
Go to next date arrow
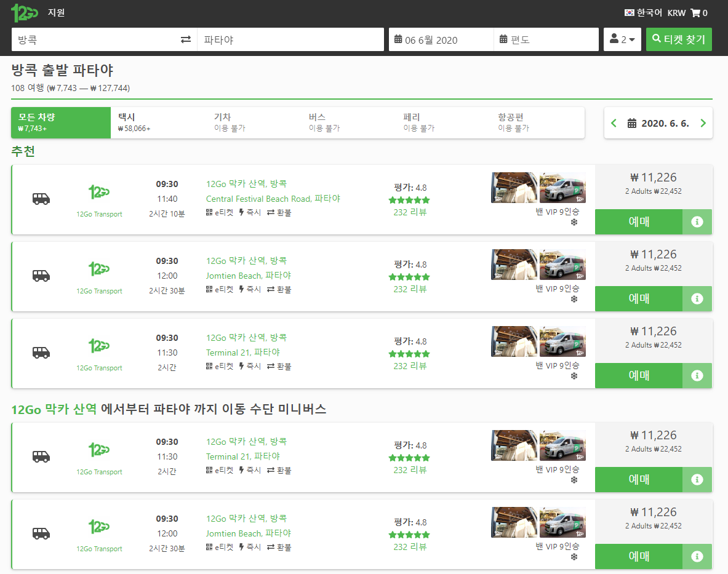point(703,123)
